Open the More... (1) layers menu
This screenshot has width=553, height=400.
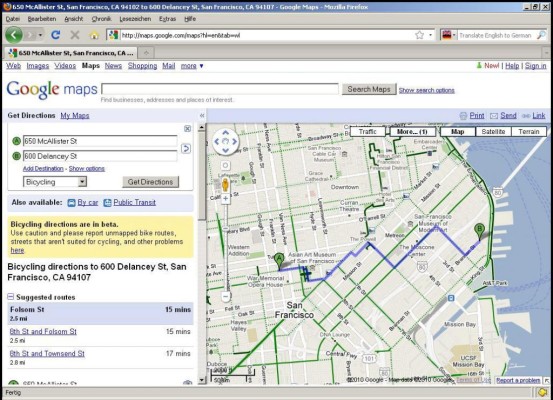click(x=412, y=132)
